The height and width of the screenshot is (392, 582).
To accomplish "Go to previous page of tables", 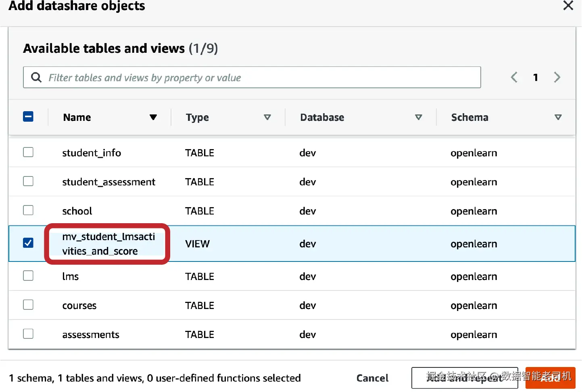I will point(514,77).
